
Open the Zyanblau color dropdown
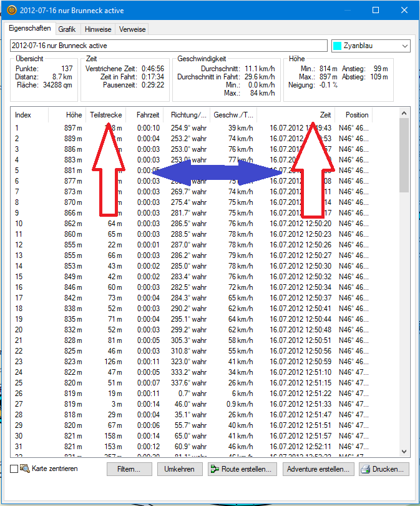(405, 46)
